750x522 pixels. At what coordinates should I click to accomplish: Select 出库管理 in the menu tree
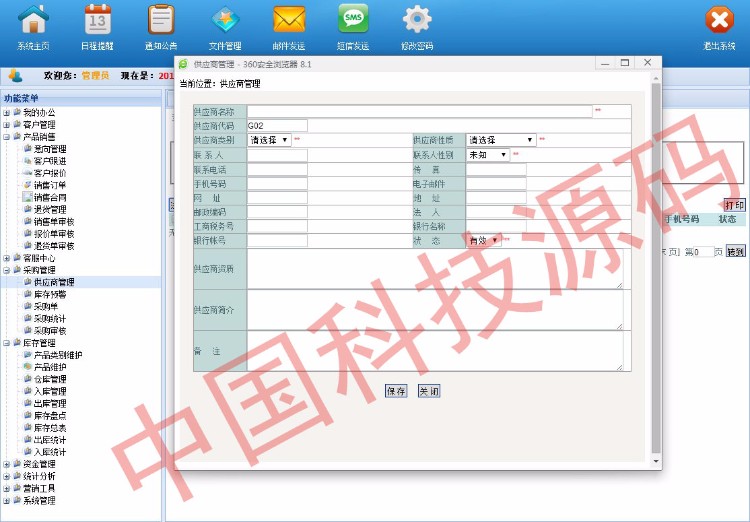(50, 403)
